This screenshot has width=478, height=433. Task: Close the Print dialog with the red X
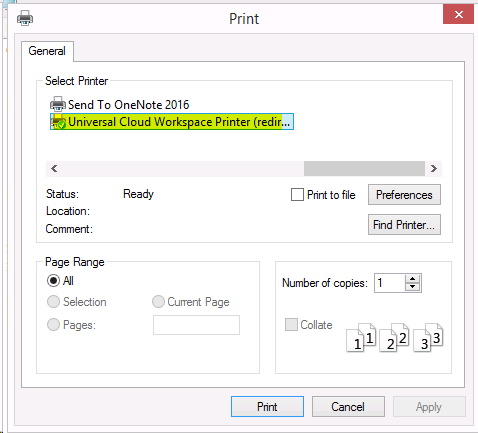(x=458, y=14)
